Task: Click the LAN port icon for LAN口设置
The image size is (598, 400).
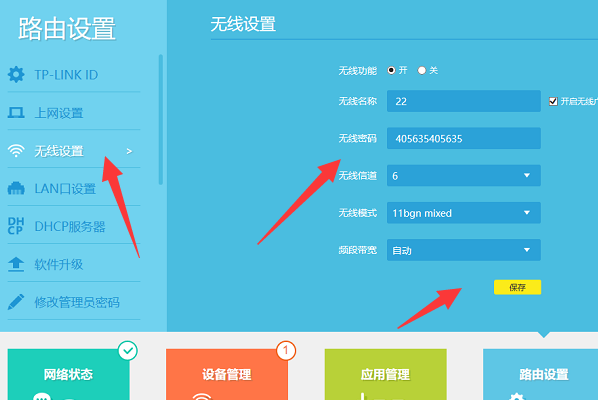Action: point(16,188)
